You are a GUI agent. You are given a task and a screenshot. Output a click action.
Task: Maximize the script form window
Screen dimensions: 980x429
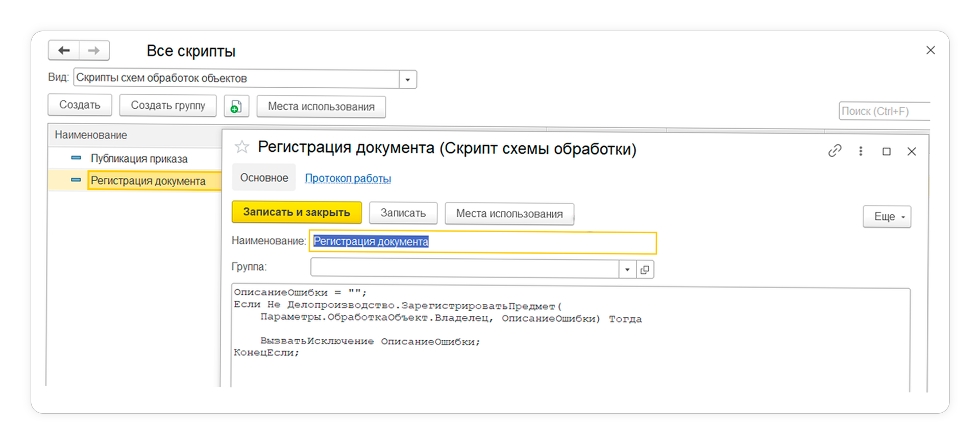[887, 152]
